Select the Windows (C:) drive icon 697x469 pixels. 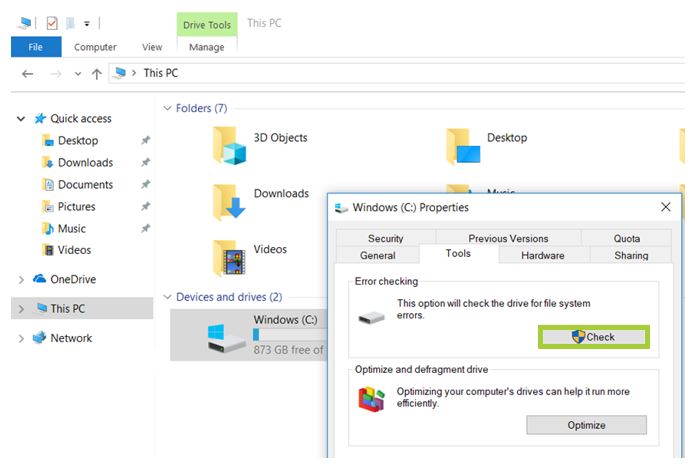coord(226,339)
